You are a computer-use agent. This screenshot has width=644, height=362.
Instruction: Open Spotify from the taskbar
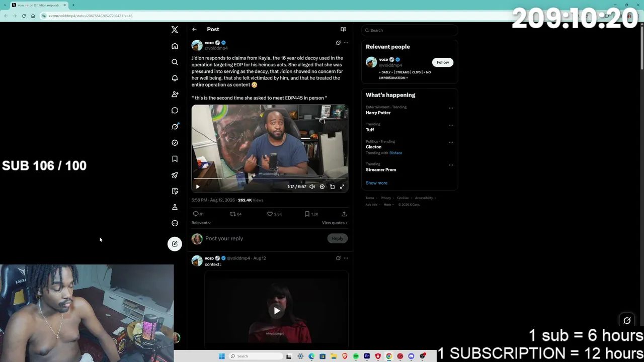(x=356, y=356)
